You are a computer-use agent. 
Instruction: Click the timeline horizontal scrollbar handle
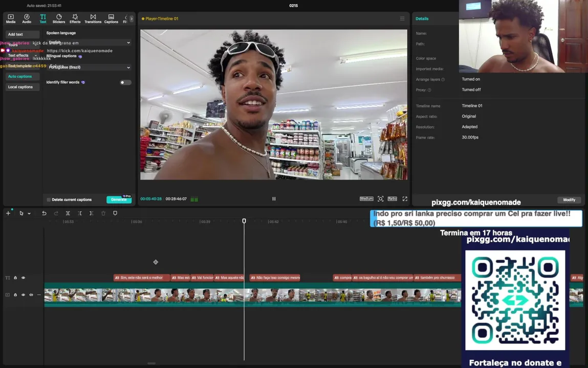point(151,363)
